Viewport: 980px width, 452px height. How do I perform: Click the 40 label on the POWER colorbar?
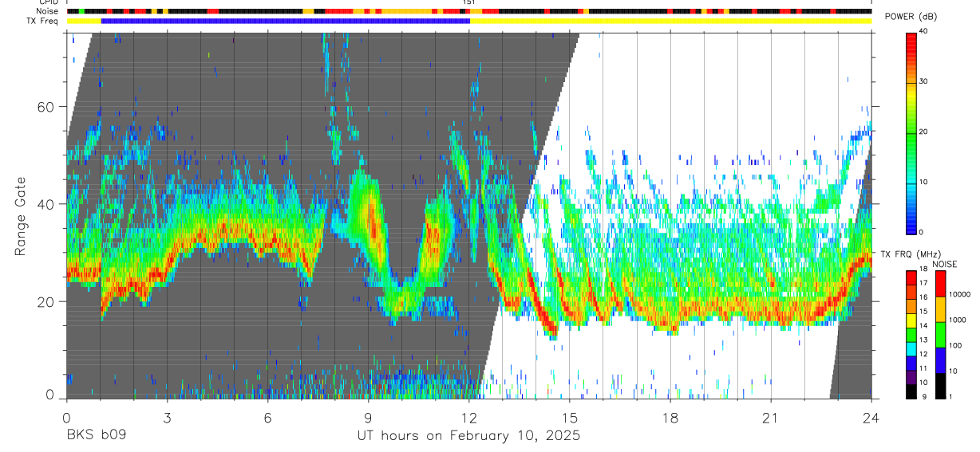[924, 32]
